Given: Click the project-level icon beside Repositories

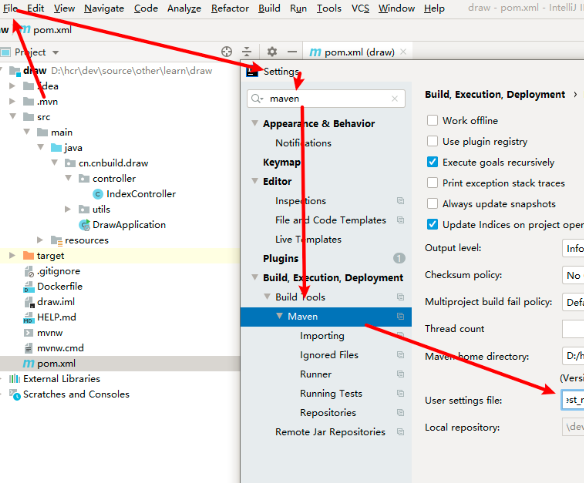Looking at the screenshot, I should tap(400, 413).
